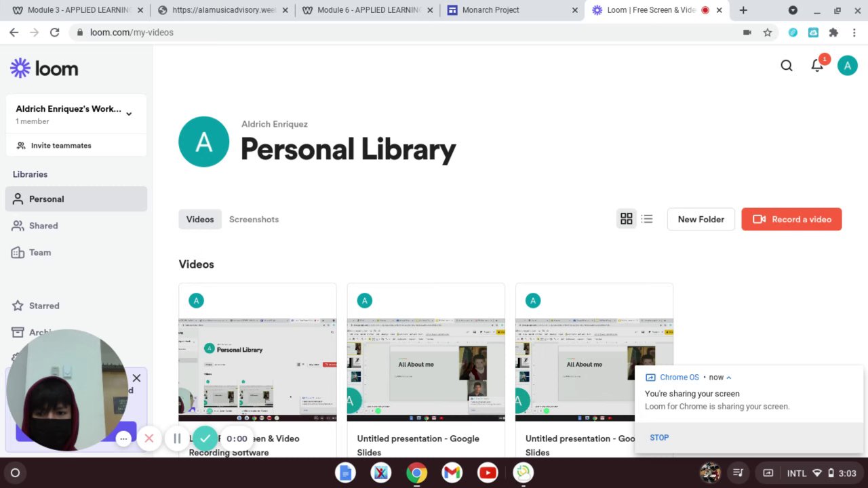The image size is (868, 488).
Task: Finish recording with the green checkmark
Action: coord(205,439)
